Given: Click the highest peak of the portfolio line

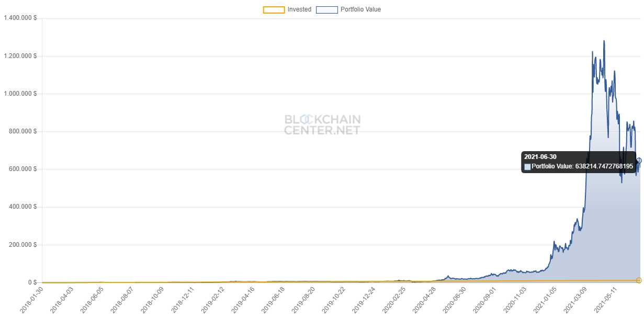Looking at the screenshot, I should point(604,41).
